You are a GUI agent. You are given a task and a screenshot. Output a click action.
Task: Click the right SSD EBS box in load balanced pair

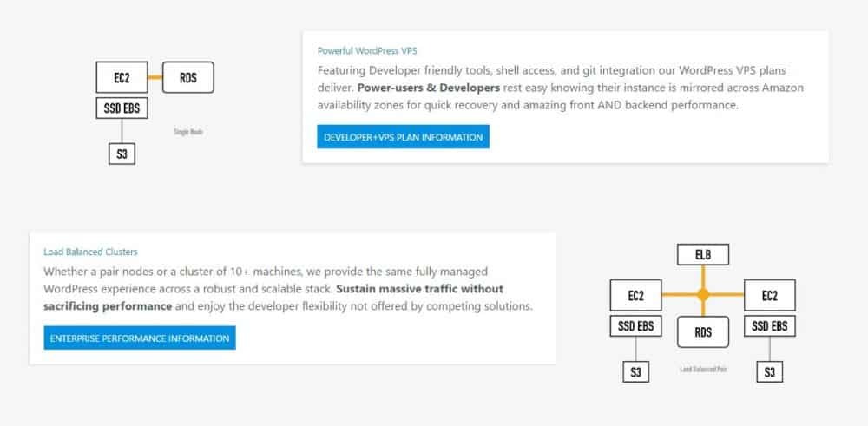pos(769,326)
